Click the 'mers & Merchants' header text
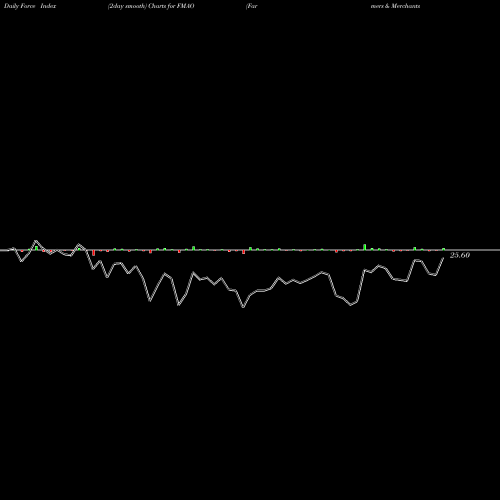 click(x=395, y=6)
